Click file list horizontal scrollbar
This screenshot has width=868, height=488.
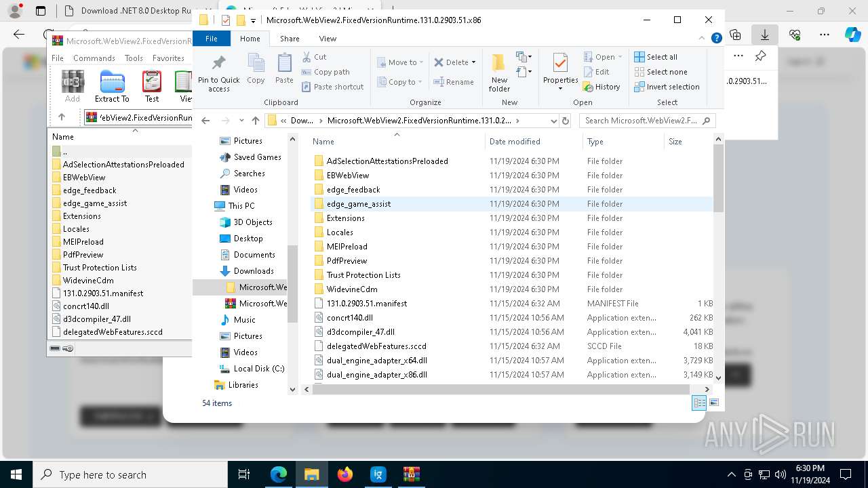click(x=501, y=389)
